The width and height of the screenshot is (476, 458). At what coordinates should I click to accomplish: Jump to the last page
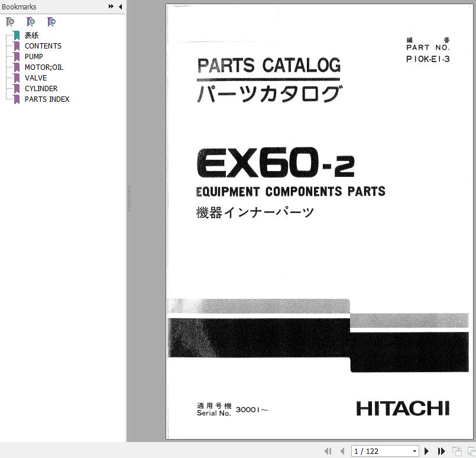pyautogui.click(x=441, y=451)
